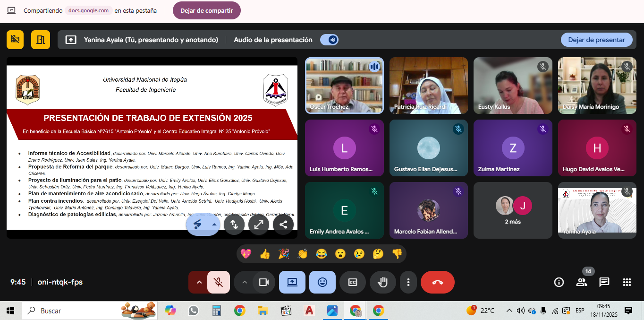Click the hang up call button
This screenshot has height=320, width=644.
click(437, 282)
